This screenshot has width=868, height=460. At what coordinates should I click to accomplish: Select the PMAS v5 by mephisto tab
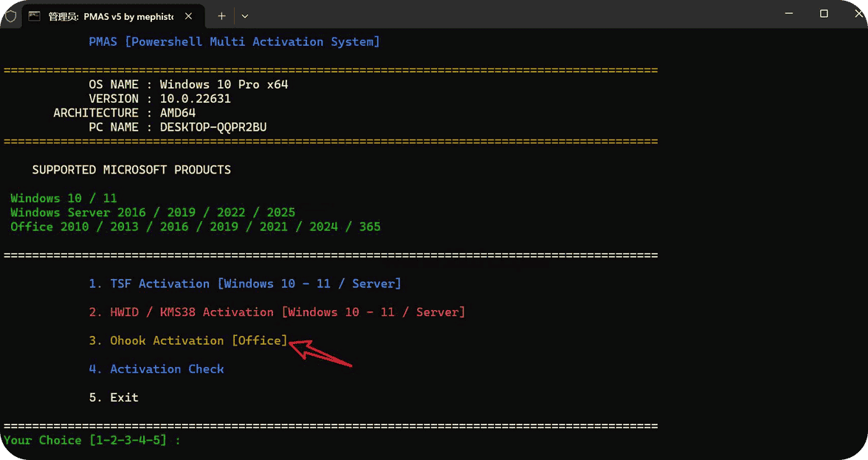pos(111,16)
